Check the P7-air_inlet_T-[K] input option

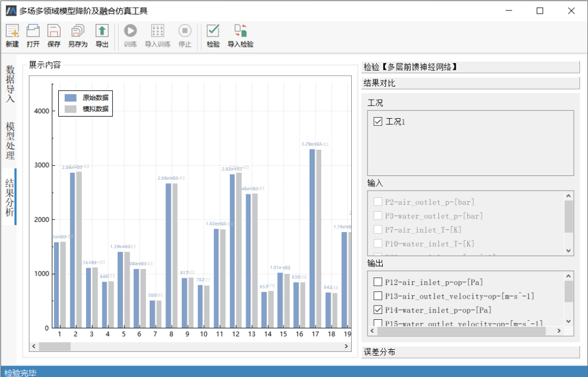click(378, 229)
